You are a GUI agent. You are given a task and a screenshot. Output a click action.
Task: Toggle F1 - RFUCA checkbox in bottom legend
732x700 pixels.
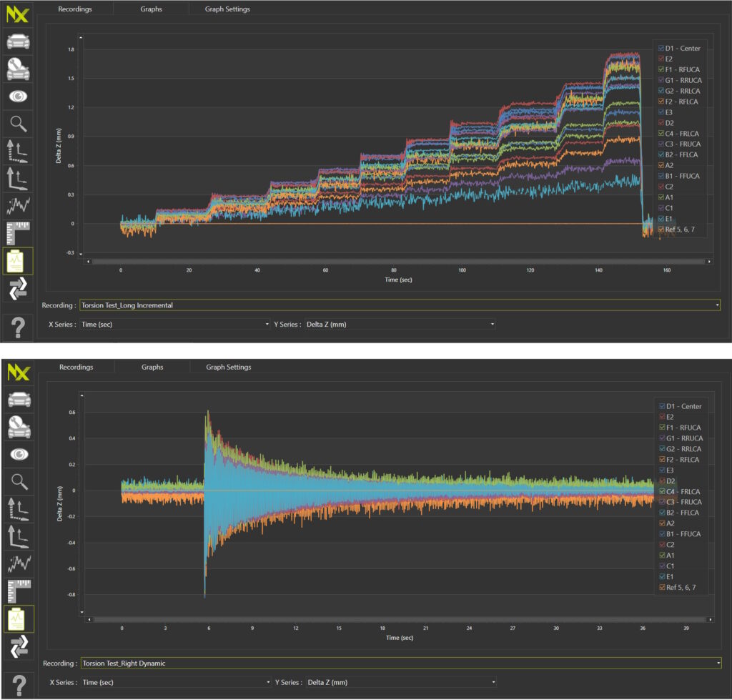coord(661,428)
